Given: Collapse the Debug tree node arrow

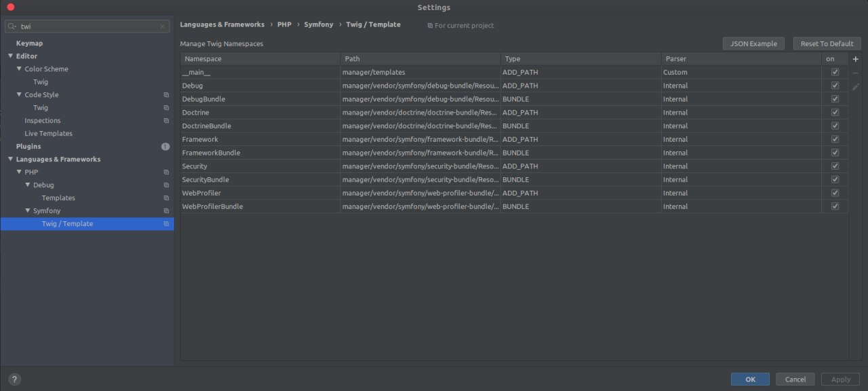Looking at the screenshot, I should click(x=28, y=185).
